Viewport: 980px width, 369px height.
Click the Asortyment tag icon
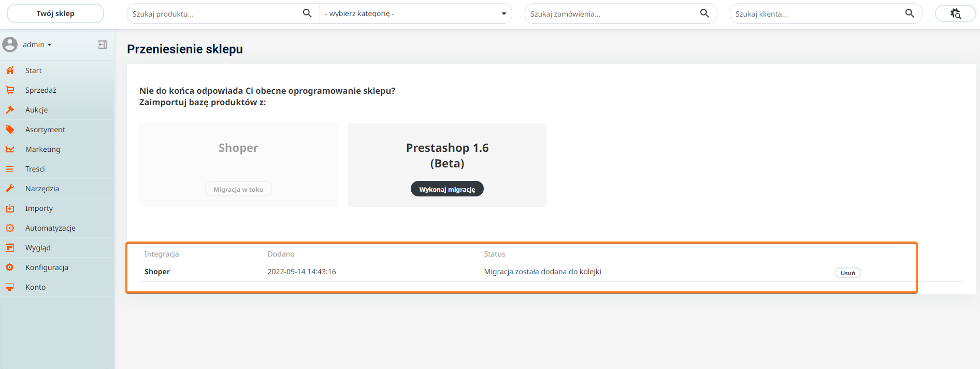(x=10, y=130)
